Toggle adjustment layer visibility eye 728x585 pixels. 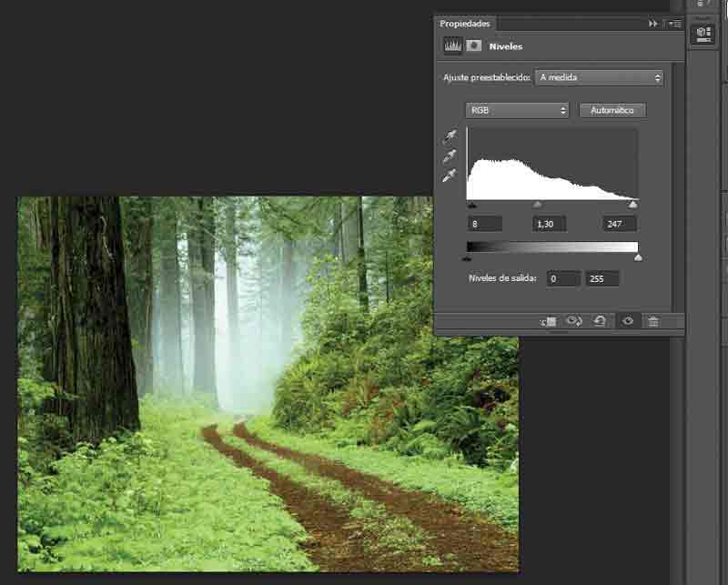click(x=627, y=321)
